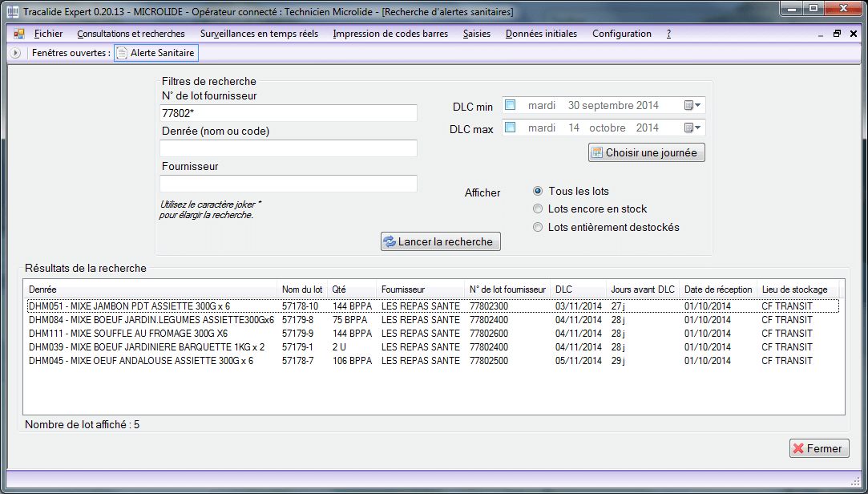This screenshot has height=494, width=868.
Task: Click lot name 57179-9
Action: pos(298,334)
